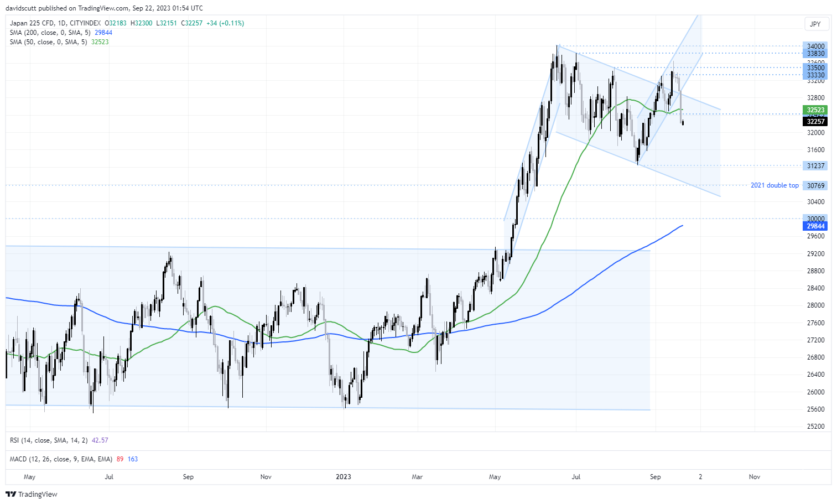
Task: Click the May label at left of time axis
Action: pos(30,477)
